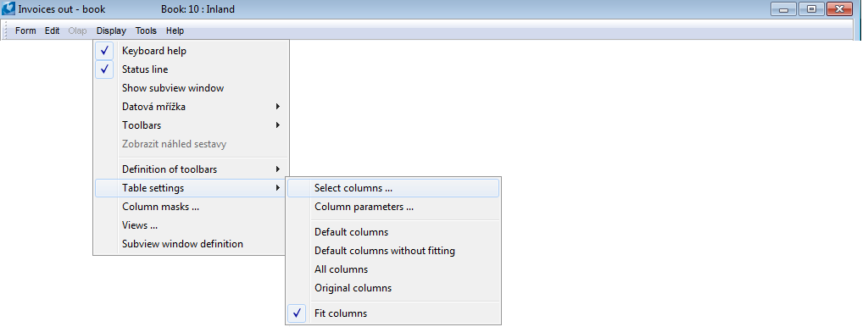Open the Edit menu
Image resolution: width=868 pixels, height=327 pixels.
click(x=52, y=31)
